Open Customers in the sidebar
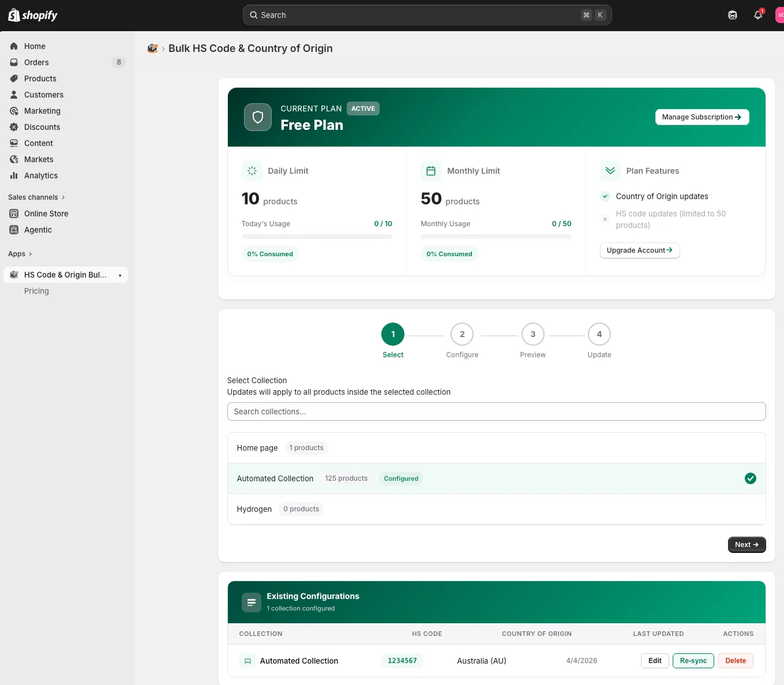 click(66, 95)
